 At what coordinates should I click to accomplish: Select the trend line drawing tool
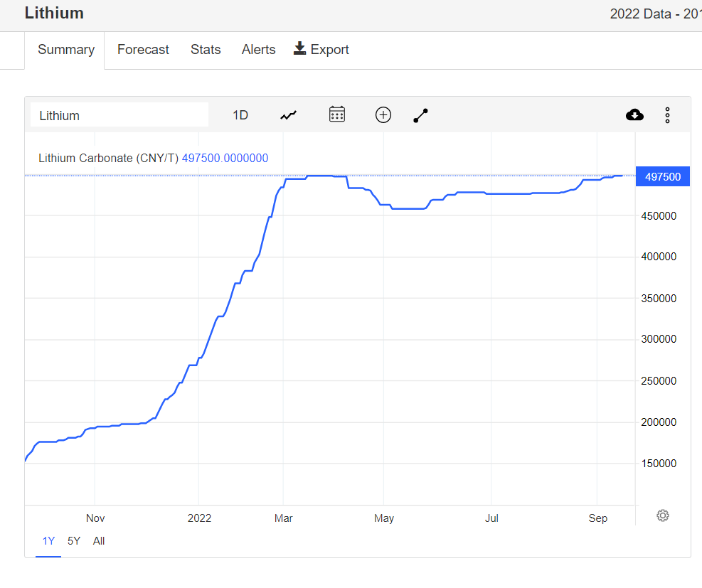click(x=421, y=115)
